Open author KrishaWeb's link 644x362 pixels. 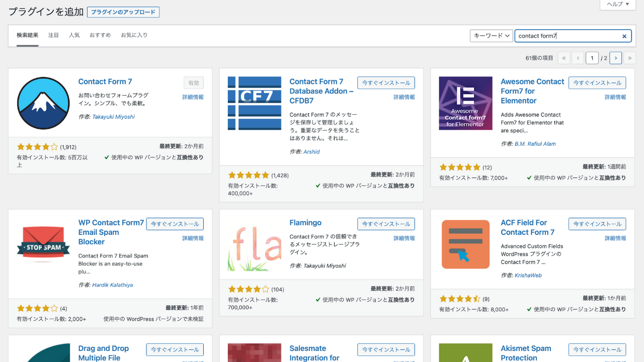click(528, 276)
